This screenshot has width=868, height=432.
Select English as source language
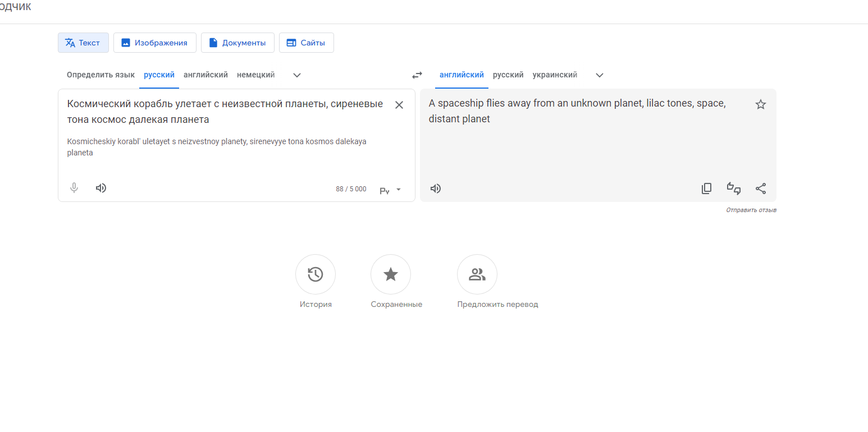(205, 75)
